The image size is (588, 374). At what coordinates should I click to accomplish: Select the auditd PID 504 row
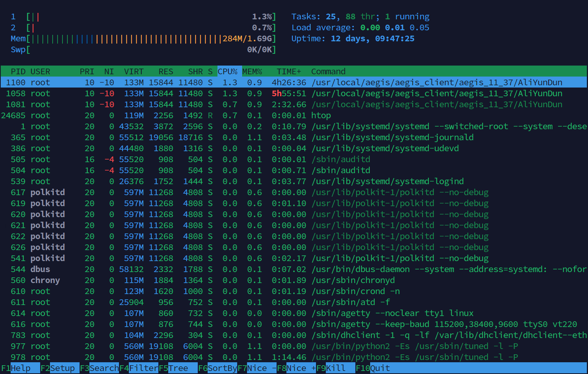click(x=294, y=171)
